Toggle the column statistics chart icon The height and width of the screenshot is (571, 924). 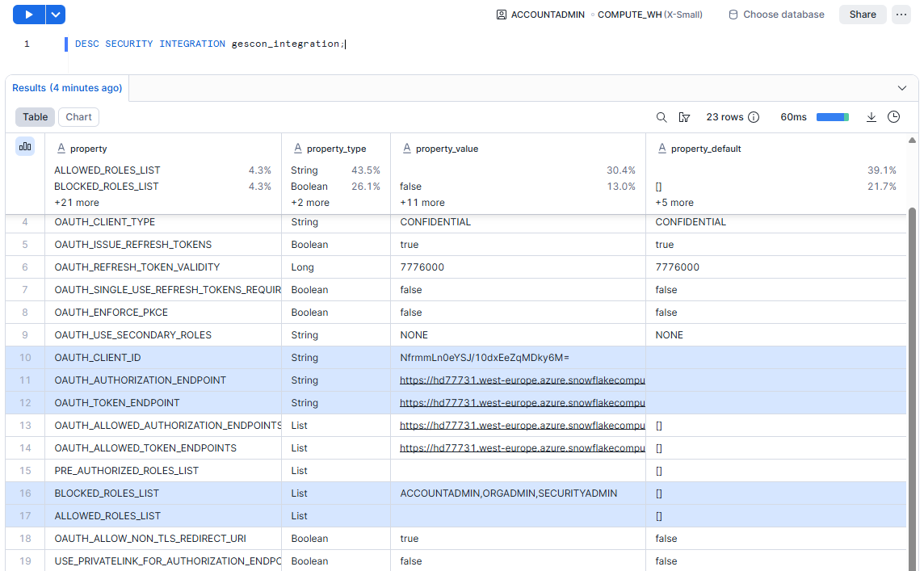click(x=25, y=146)
